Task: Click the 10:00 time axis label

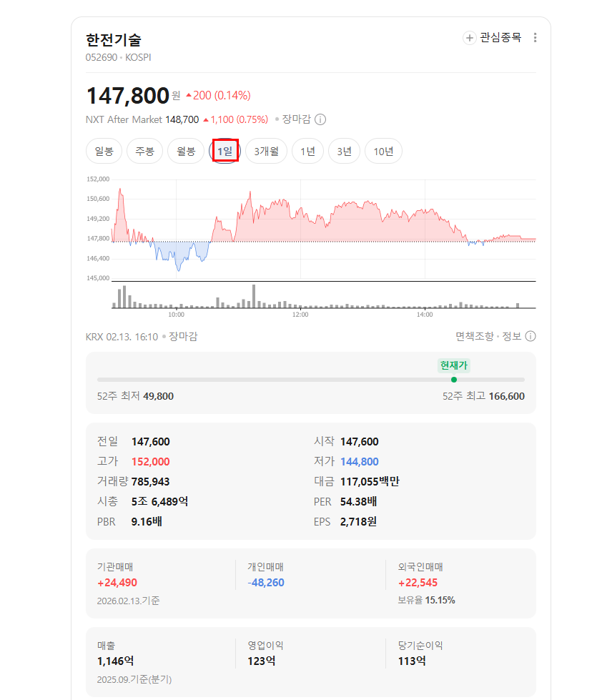Action: coord(177,315)
